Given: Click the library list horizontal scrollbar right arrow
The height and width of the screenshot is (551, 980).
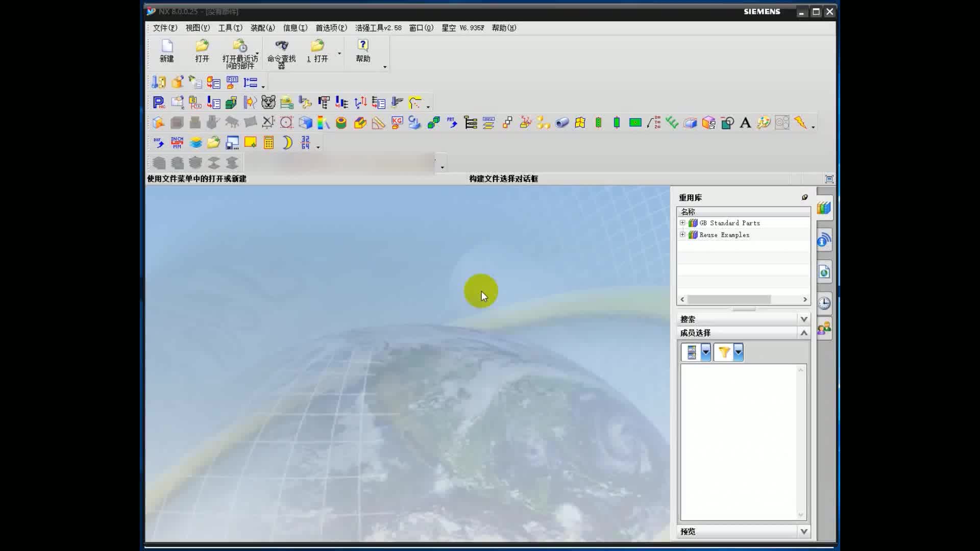Looking at the screenshot, I should [x=805, y=299].
